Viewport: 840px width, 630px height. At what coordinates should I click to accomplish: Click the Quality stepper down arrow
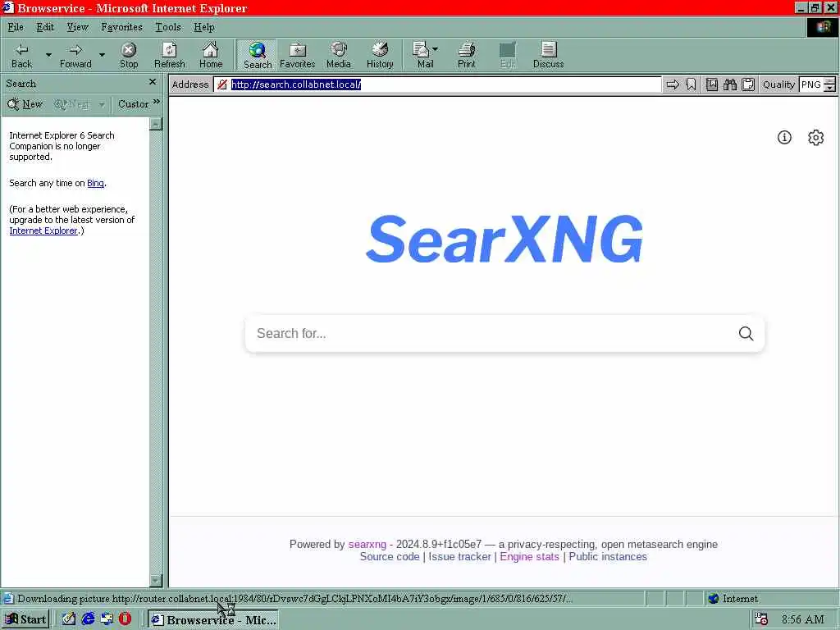[x=830, y=89]
